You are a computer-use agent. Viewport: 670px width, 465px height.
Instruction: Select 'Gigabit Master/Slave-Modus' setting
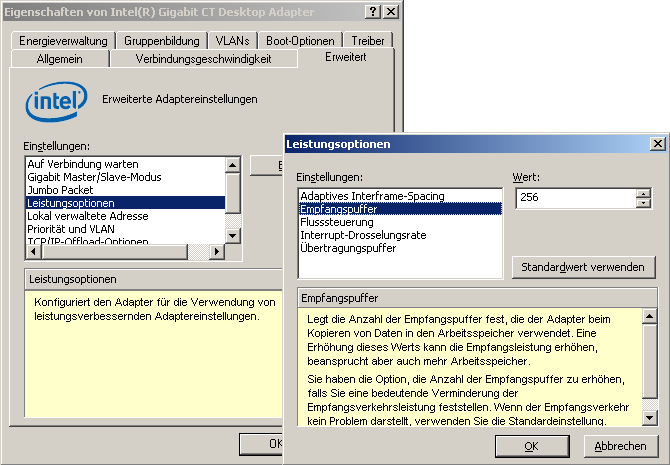click(x=126, y=177)
